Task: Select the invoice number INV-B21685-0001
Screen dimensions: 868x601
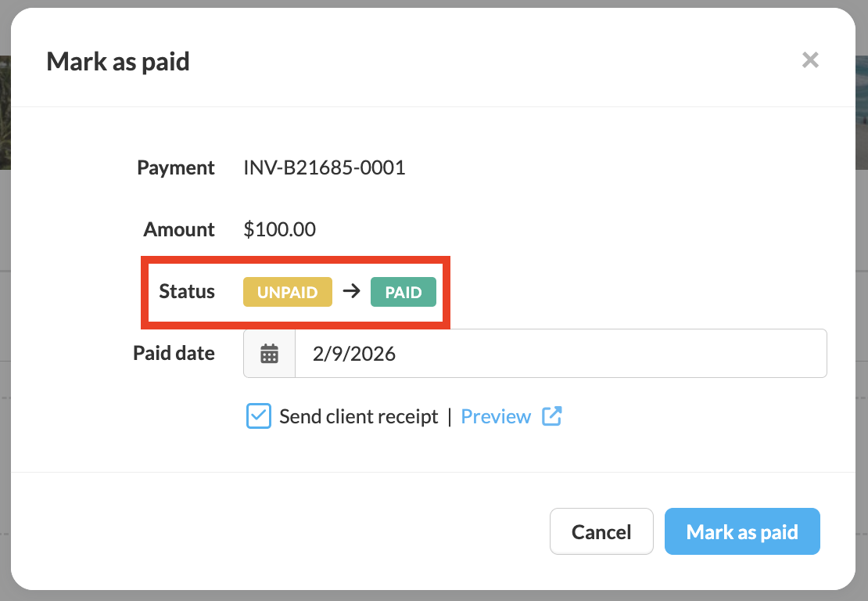Action: click(324, 167)
